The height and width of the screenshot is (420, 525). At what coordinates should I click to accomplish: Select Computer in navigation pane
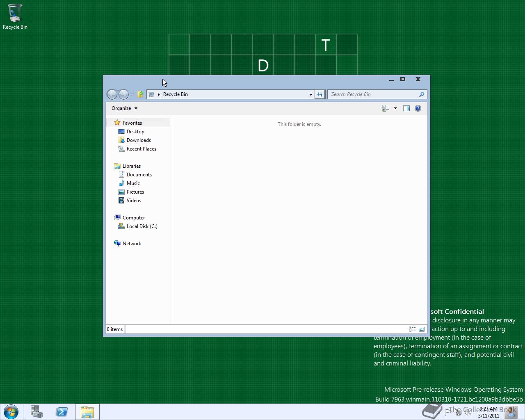[x=134, y=218]
